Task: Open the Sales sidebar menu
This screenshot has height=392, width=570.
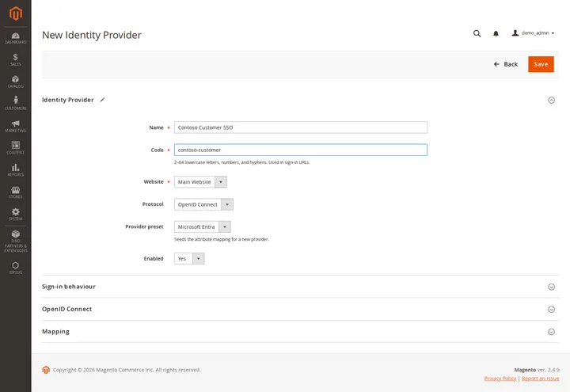Action: [x=16, y=60]
